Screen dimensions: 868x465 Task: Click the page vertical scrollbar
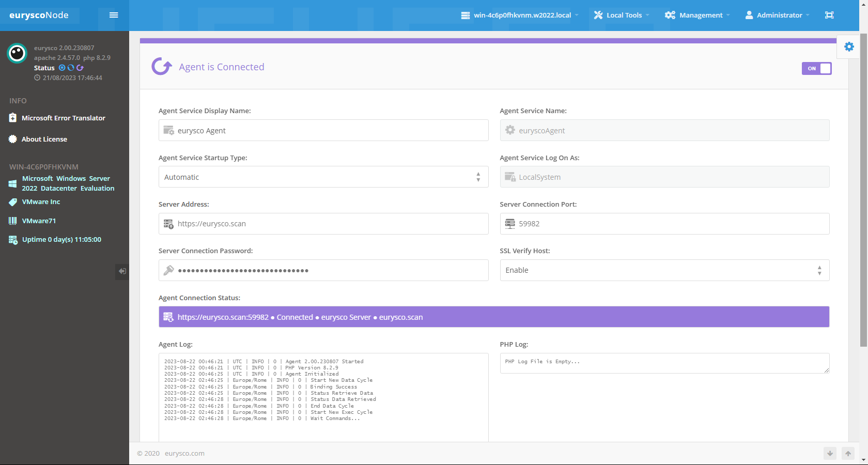coord(863,191)
